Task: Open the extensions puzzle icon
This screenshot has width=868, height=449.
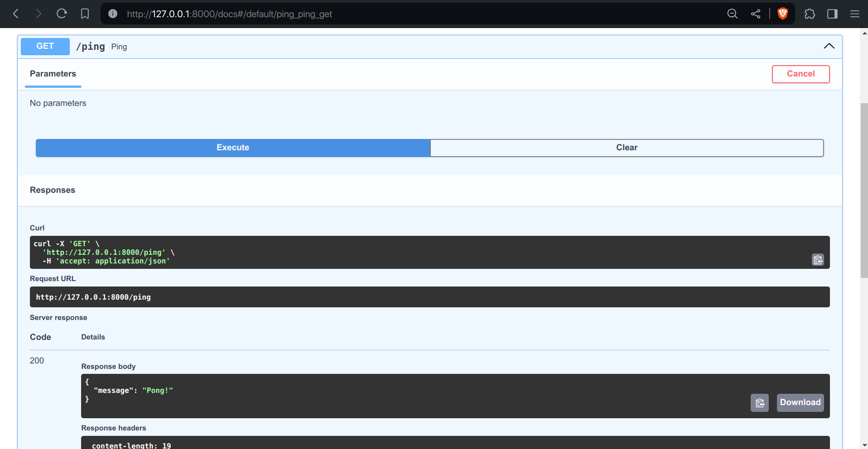Action: click(x=810, y=14)
